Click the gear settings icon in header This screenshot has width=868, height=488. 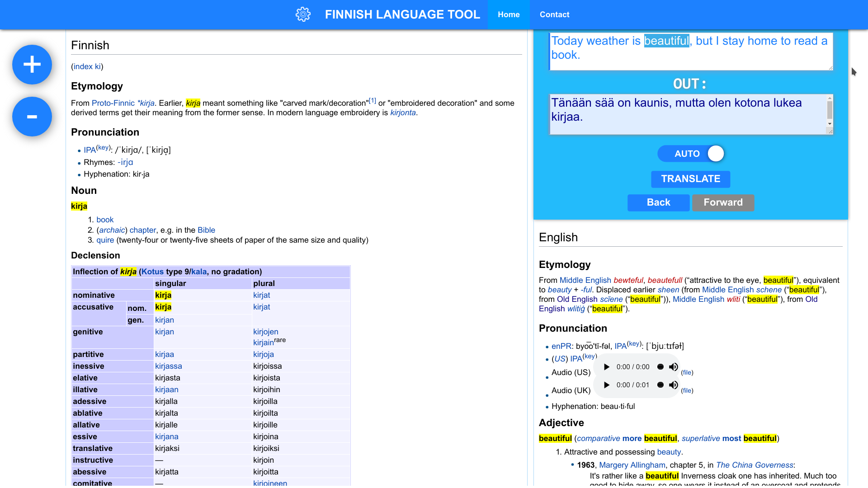(303, 14)
